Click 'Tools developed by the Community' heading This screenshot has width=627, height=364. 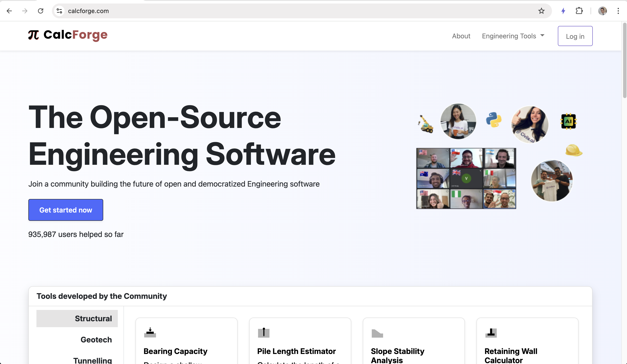pos(102,296)
